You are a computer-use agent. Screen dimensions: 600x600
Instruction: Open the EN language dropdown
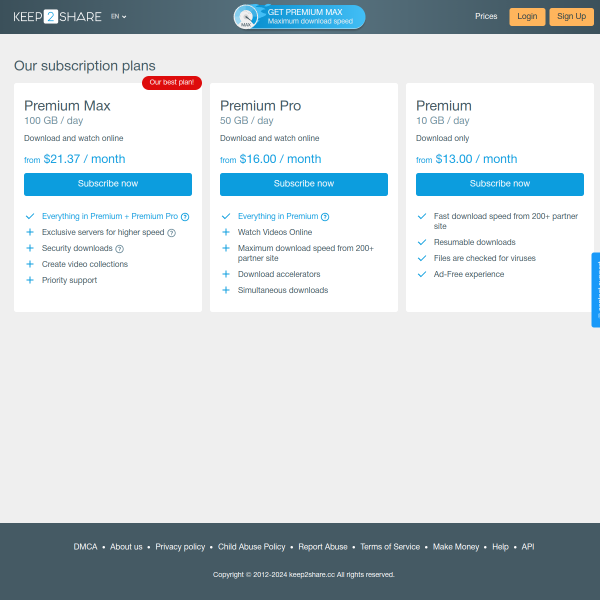click(118, 17)
